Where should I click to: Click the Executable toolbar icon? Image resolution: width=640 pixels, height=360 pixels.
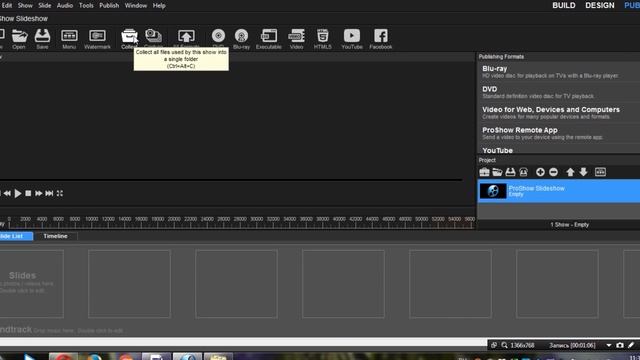(269, 39)
